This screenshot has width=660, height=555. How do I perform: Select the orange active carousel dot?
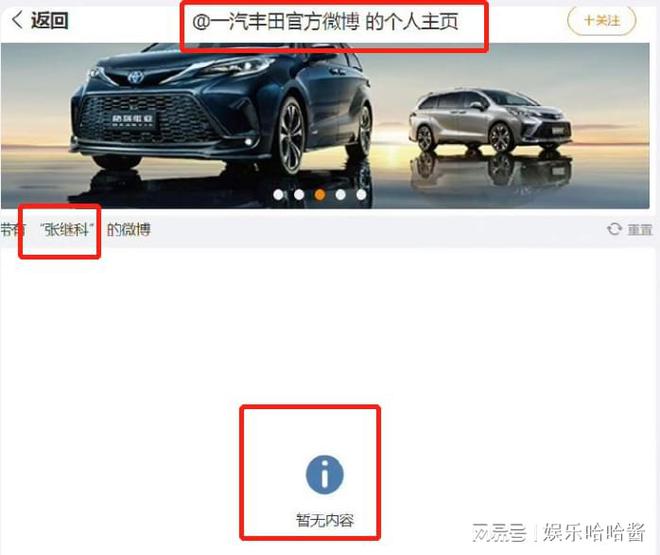(320, 194)
